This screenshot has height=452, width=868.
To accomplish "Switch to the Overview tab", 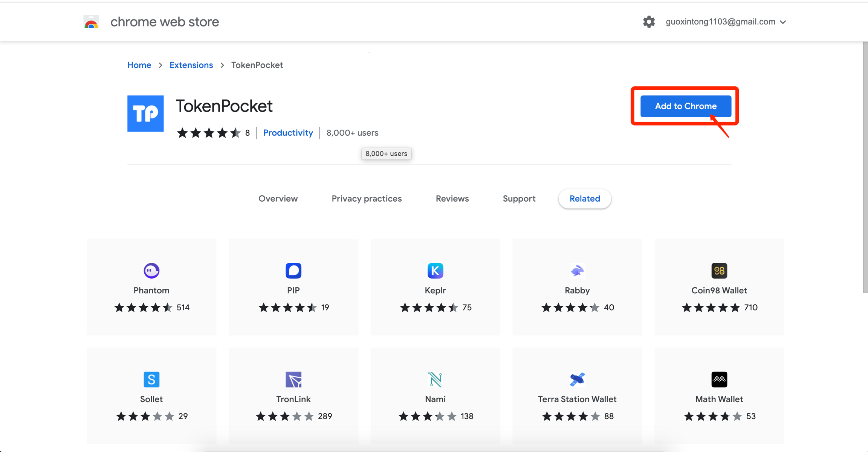I will 278,199.
